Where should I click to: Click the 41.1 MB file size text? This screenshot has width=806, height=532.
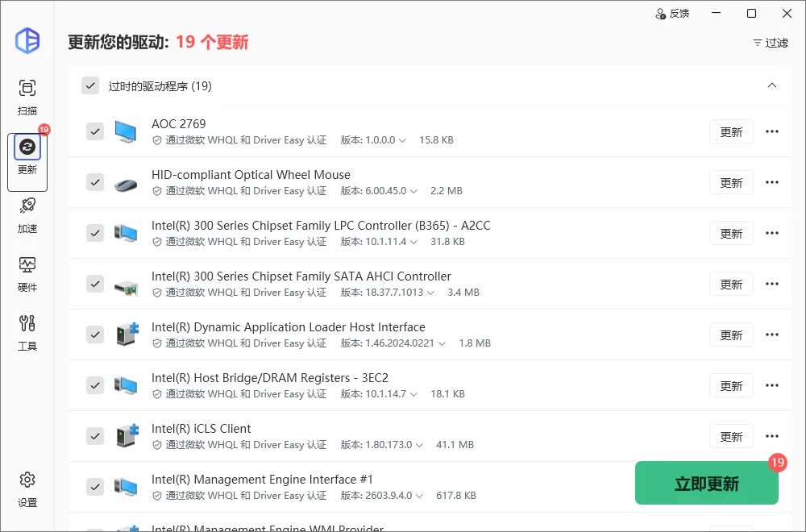point(455,445)
